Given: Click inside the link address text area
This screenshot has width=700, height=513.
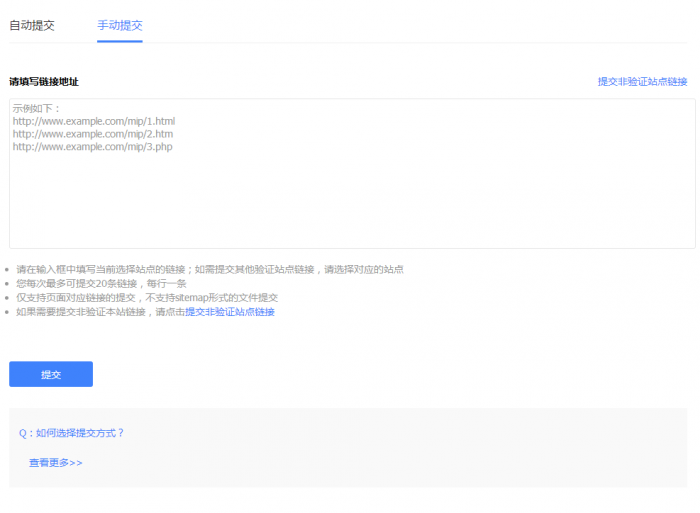Looking at the screenshot, I should click(352, 200).
